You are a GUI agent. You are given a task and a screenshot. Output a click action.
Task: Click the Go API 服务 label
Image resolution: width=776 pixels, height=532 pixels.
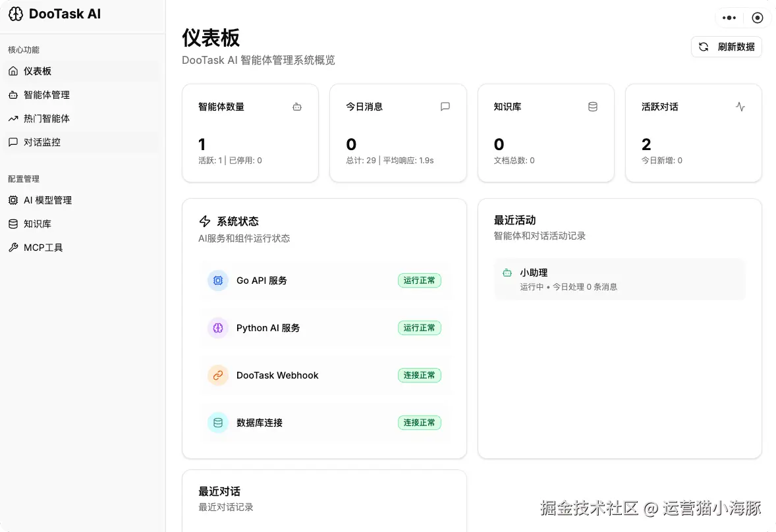262,280
